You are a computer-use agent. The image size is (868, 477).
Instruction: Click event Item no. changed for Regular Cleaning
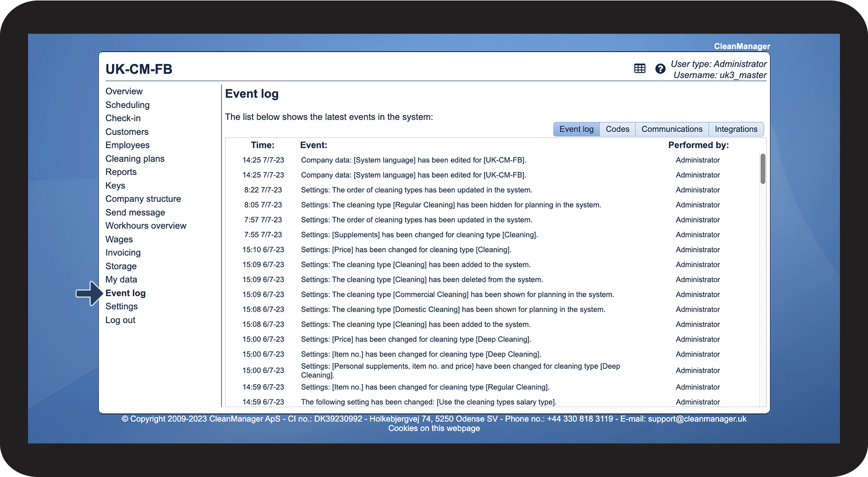click(425, 387)
